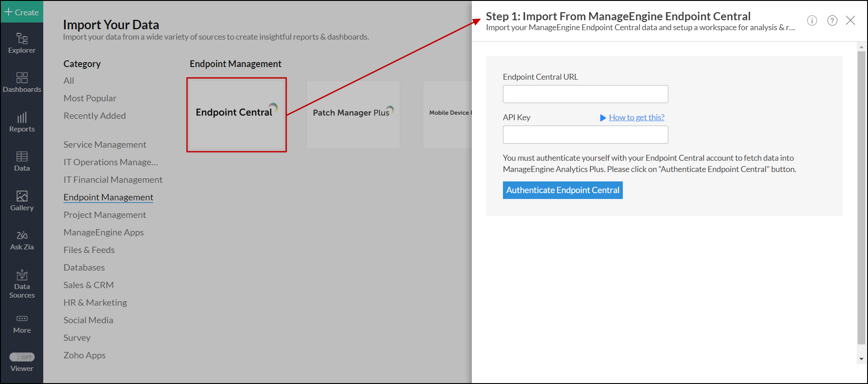Screen dimensions: 868x384
Task: Toggle the Viewer mode switch
Action: 22,357
